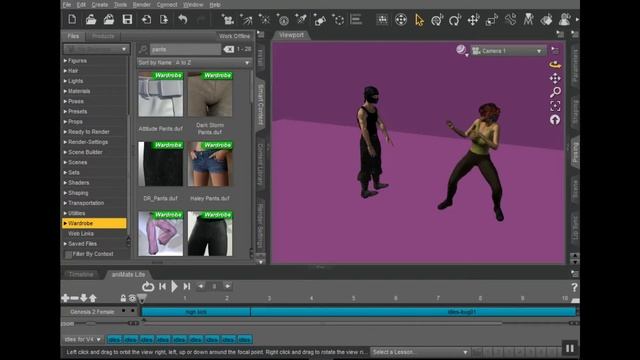
Task: Add a track with the plus icon
Action: [x=65, y=298]
